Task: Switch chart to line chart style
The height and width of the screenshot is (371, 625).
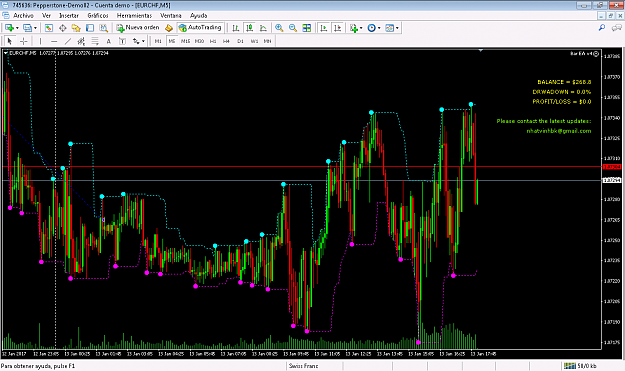Action: point(263,28)
